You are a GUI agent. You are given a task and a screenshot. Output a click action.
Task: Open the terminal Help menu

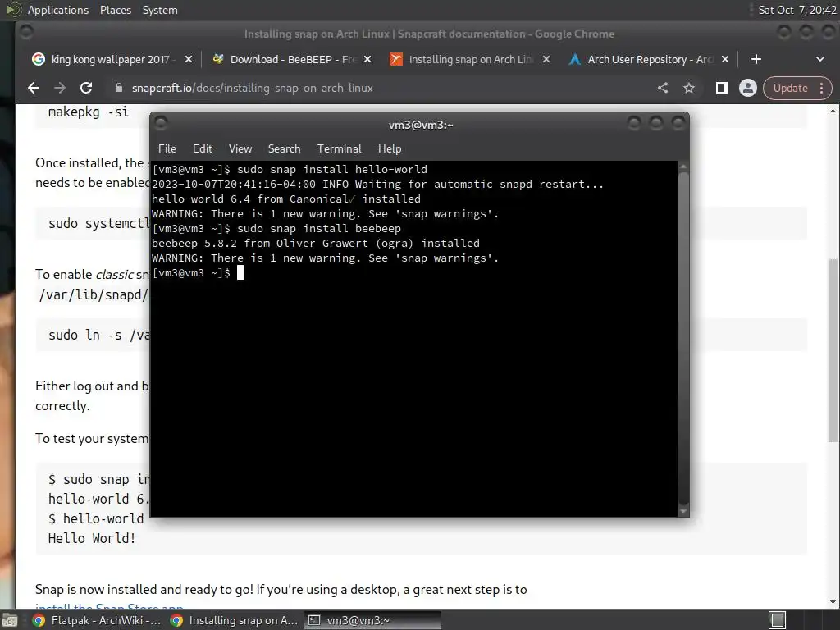point(390,149)
